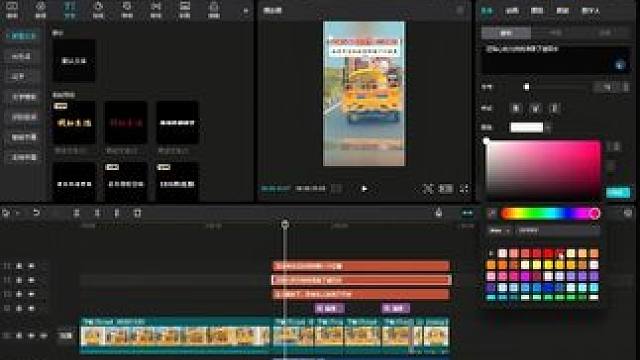640x360 pixels.
Task: Select the dark red text template thumbnail
Action: click(126, 122)
